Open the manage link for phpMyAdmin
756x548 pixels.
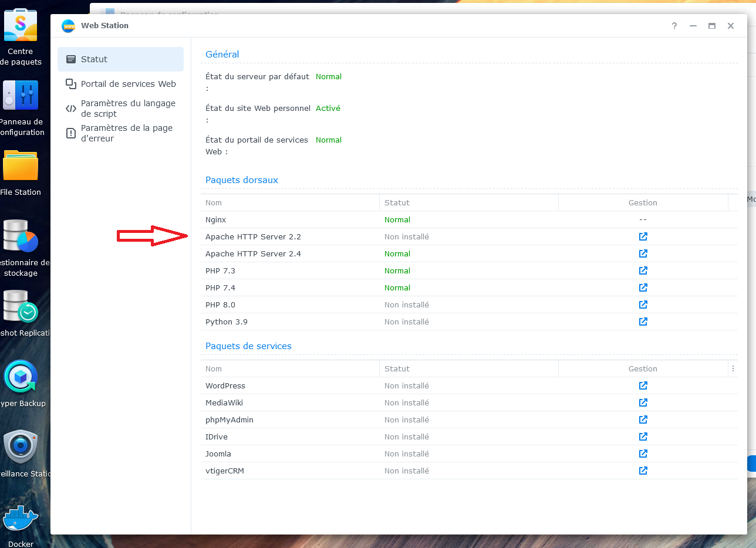click(x=643, y=420)
